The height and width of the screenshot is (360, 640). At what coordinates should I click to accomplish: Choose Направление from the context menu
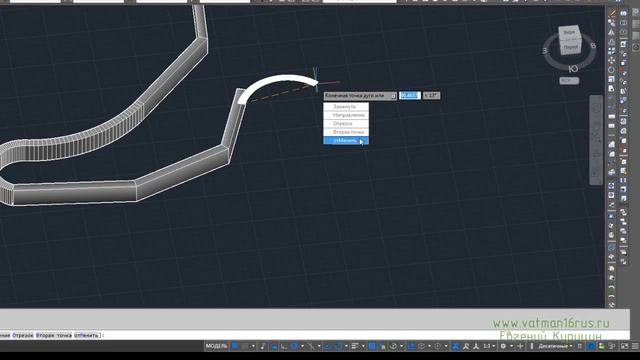(346, 115)
